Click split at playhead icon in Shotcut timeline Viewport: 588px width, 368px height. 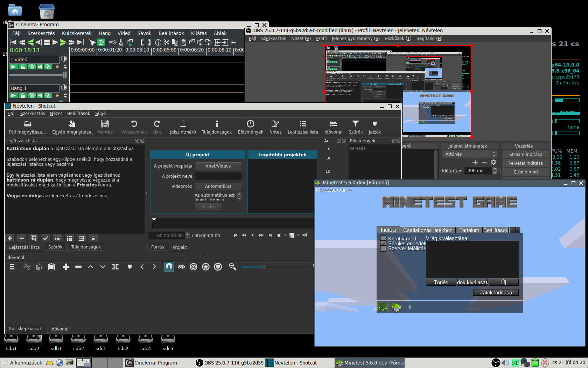[x=115, y=267]
